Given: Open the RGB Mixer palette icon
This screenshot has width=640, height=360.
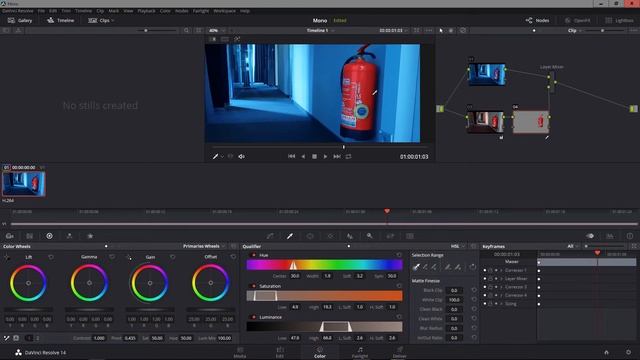Looking at the screenshot, I should click(69, 236).
